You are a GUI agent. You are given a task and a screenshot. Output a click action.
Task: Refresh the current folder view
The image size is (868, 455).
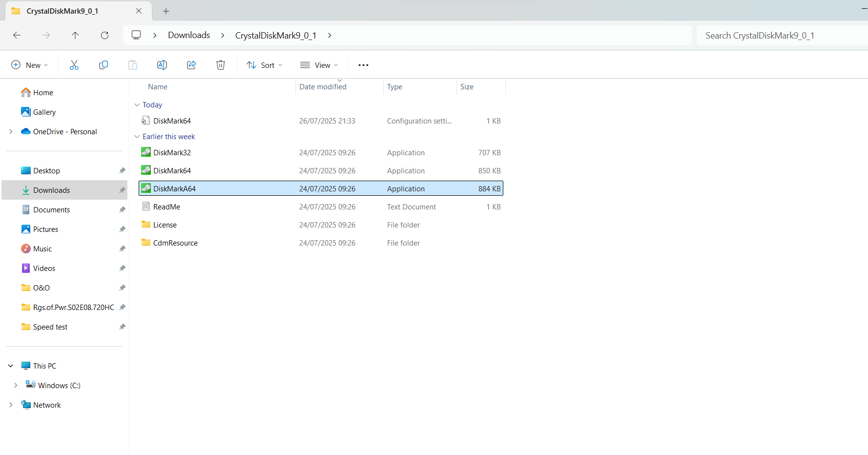(x=104, y=35)
